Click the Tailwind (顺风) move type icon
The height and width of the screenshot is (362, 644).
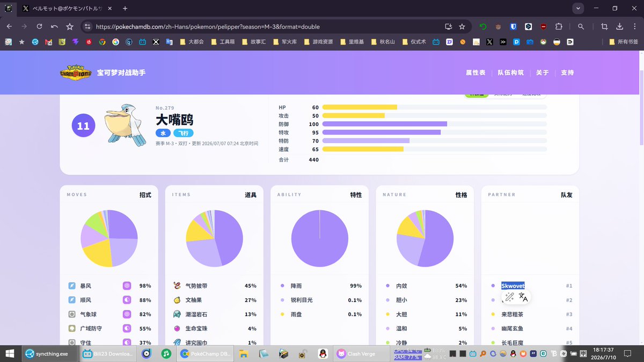[x=72, y=300]
